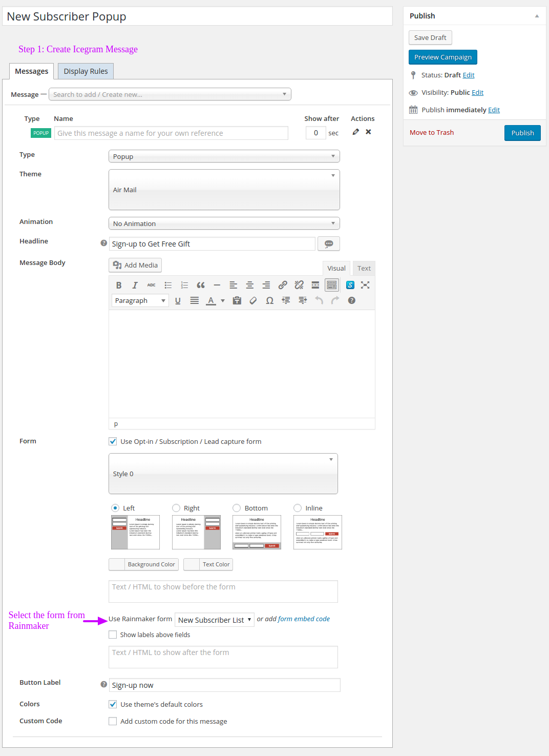Viewport: 549px width, 756px height.
Task: Click Save Draft button
Action: pyautogui.click(x=430, y=37)
